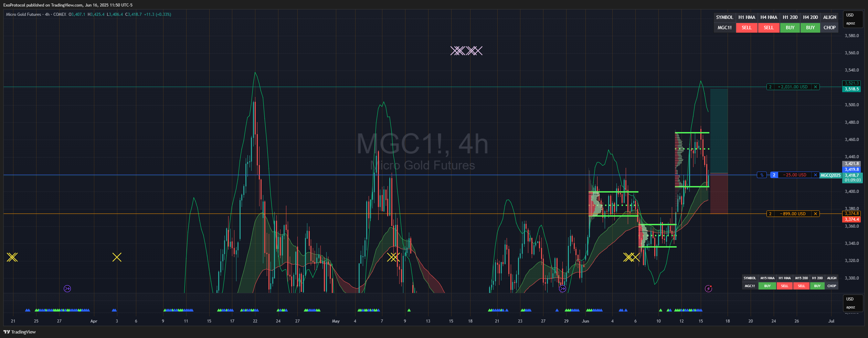Click the H1 200 BUY cell in the top table

pos(790,28)
